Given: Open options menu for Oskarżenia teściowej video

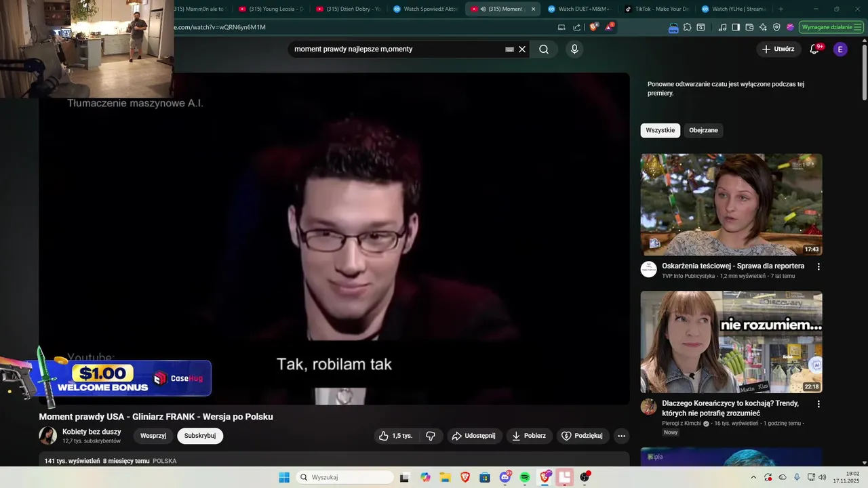Looking at the screenshot, I should pyautogui.click(x=818, y=267).
